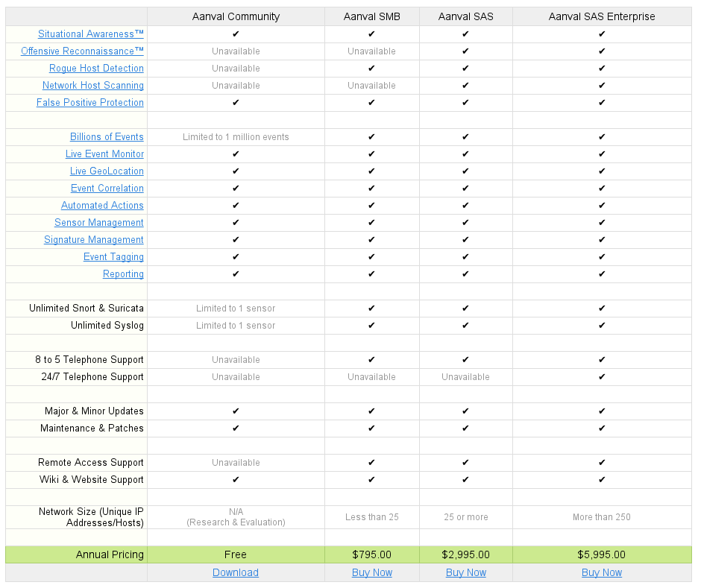Click Community 'Unavailable' in Rogue Host row
The width and height of the screenshot is (701, 588).
click(x=236, y=69)
